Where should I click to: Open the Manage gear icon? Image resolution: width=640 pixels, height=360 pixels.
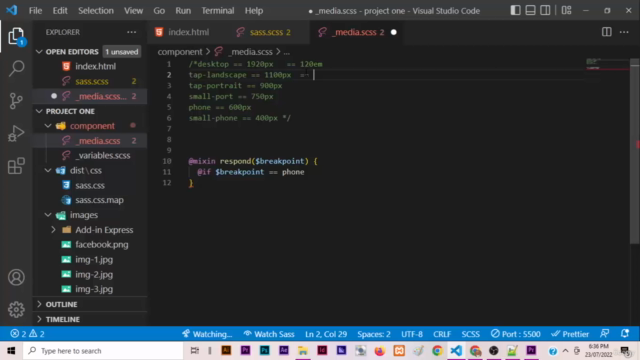point(16,309)
